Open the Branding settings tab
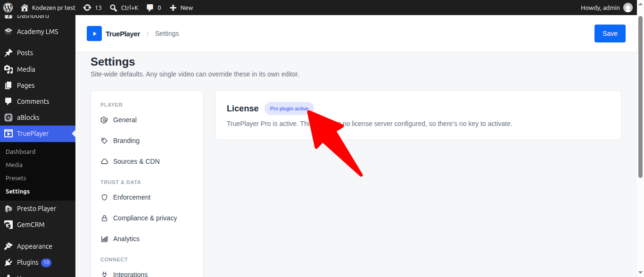Image resolution: width=644 pixels, height=277 pixels. [147, 141]
